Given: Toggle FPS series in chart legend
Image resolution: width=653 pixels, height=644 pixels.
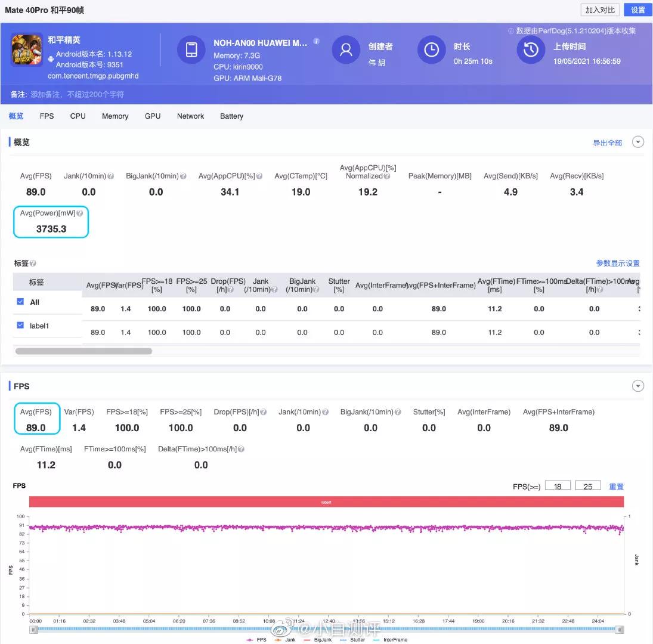Looking at the screenshot, I should pyautogui.click(x=257, y=640).
